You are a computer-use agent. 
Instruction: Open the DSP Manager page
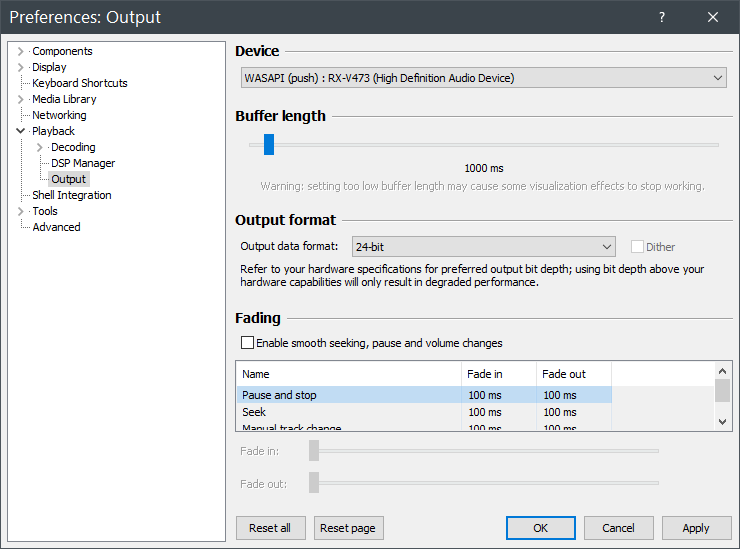(83, 163)
